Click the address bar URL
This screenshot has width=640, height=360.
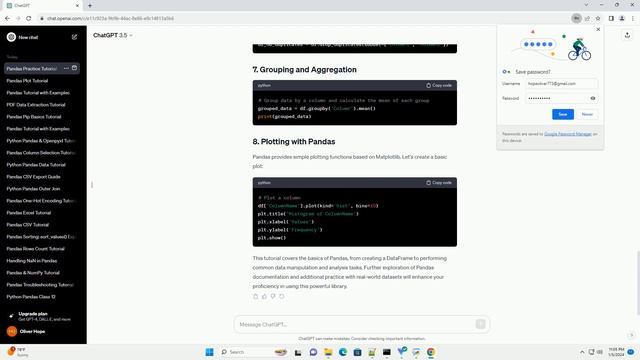click(110, 18)
